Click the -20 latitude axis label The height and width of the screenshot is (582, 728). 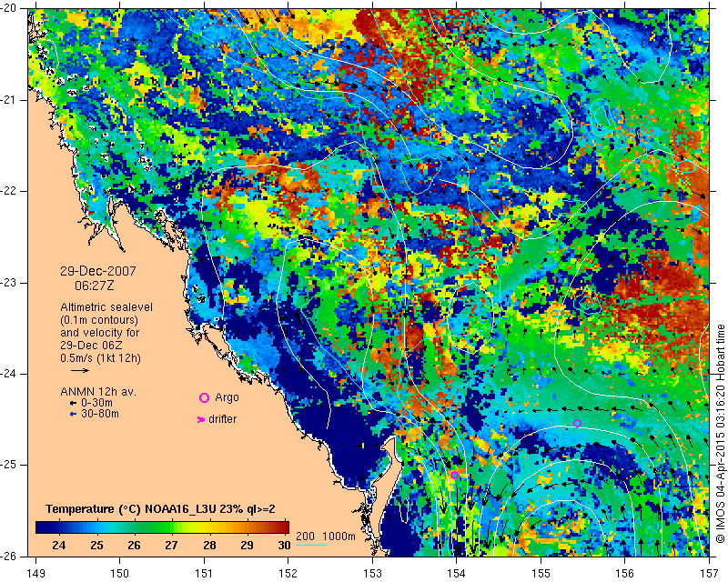pyautogui.click(x=8, y=8)
